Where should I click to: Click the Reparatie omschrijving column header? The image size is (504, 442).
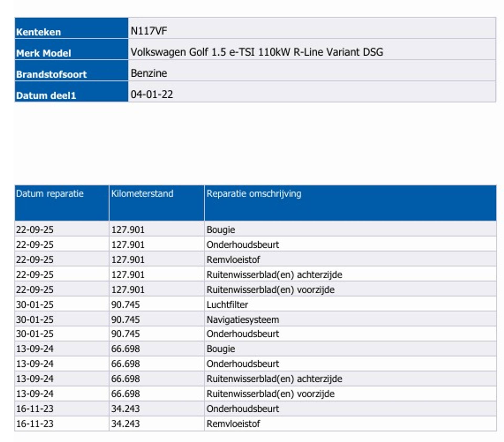pyautogui.click(x=254, y=194)
